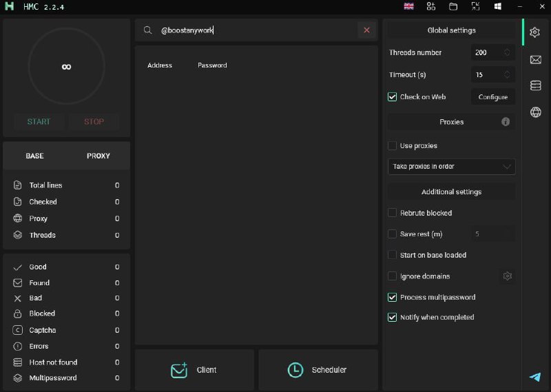Click the Threads layers icon
This screenshot has width=551, height=392.
pos(18,235)
